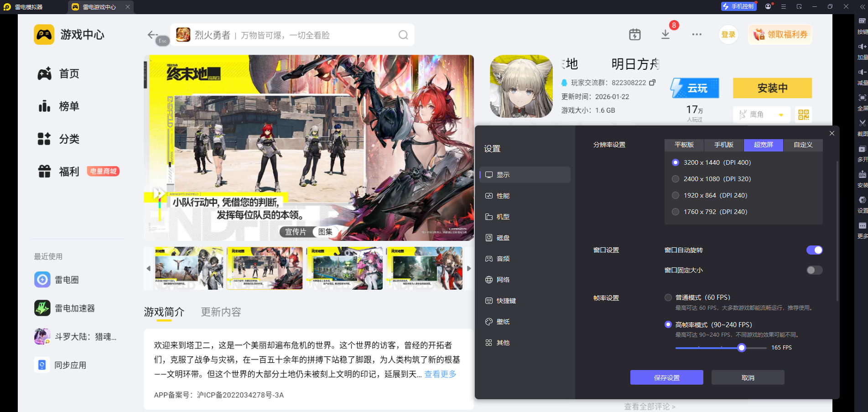Image resolution: width=868 pixels, height=412 pixels.
Task: Show next screenshot thumbnails with right arrow
Action: click(x=469, y=268)
